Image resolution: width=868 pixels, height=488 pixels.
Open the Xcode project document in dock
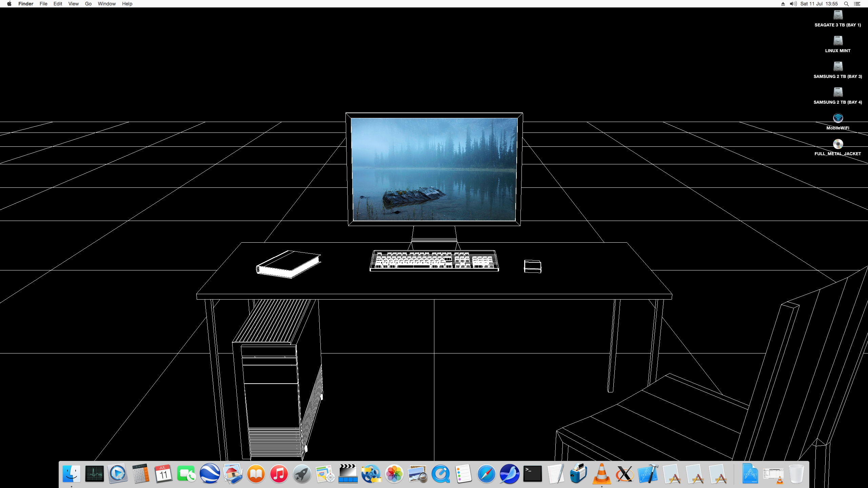coord(750,473)
